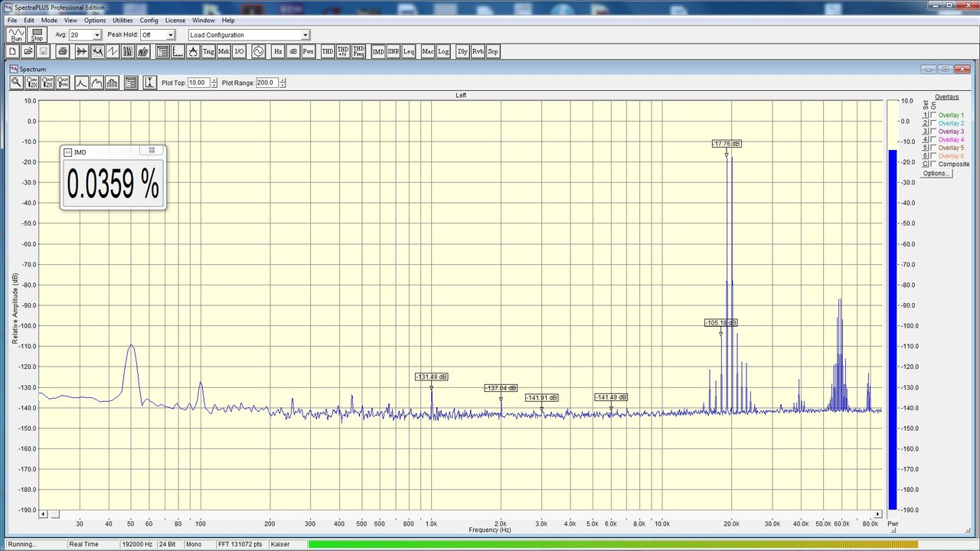Image resolution: width=980 pixels, height=551 pixels.
Task: Open the THD+N utility
Action: [343, 51]
